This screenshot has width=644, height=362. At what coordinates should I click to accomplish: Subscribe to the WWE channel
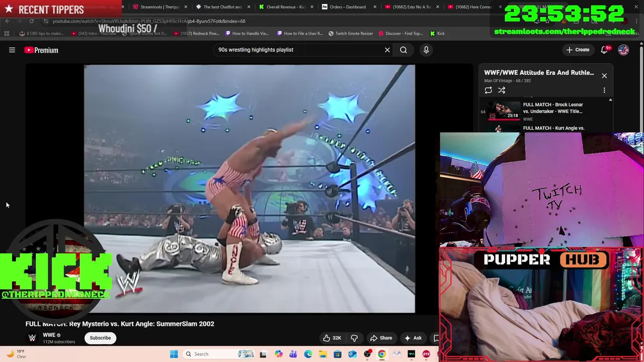coord(100,338)
